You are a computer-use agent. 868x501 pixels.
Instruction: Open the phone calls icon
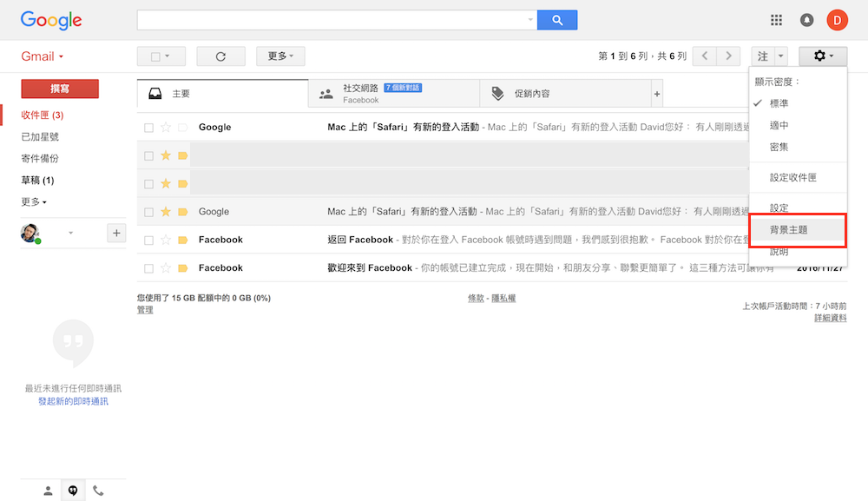click(x=98, y=491)
